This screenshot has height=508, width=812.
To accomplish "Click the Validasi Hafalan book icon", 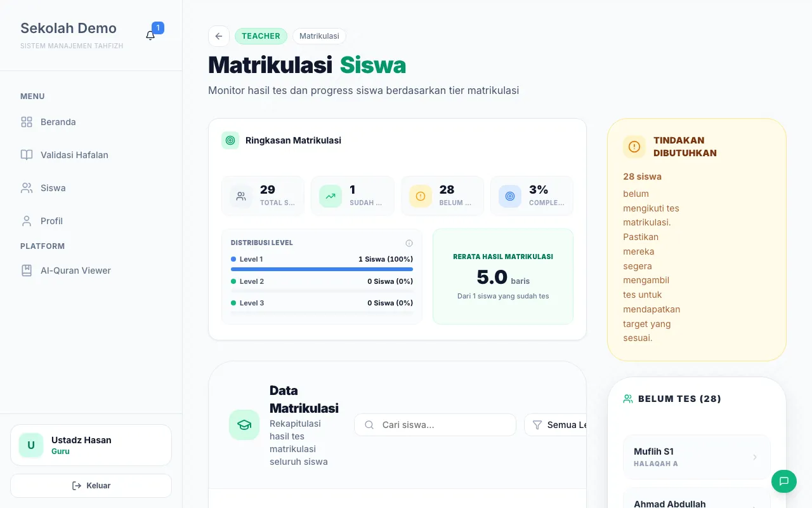I will [x=27, y=155].
